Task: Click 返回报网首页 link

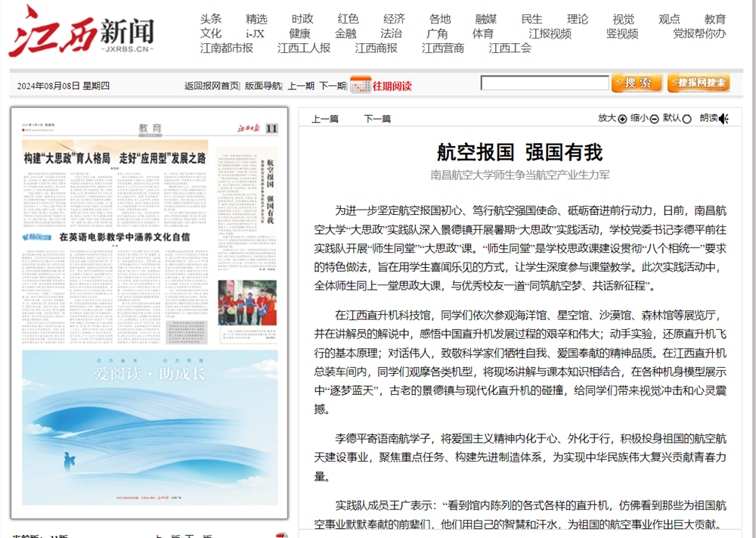Action: 212,86
